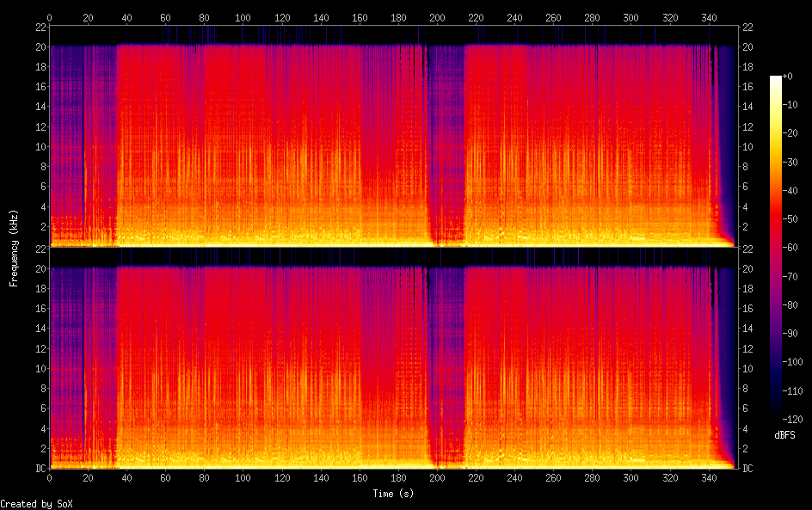Click the upper channel spectrogram plot
812x510 pixels.
[394, 136]
